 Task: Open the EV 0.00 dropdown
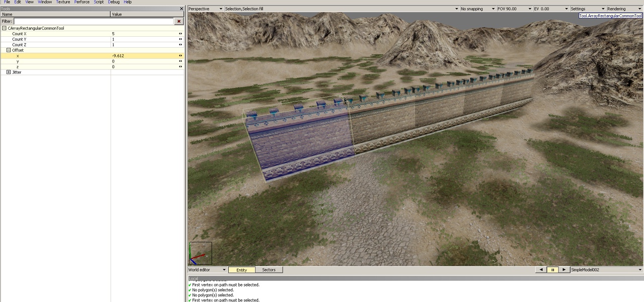tap(551, 9)
